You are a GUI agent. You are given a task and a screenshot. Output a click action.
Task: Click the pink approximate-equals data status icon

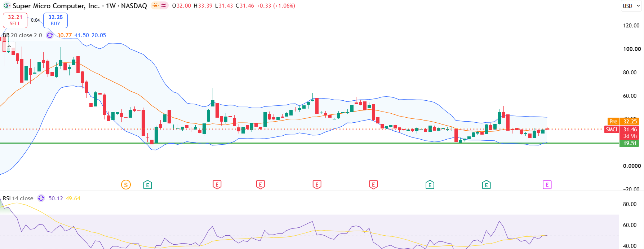click(164, 5)
